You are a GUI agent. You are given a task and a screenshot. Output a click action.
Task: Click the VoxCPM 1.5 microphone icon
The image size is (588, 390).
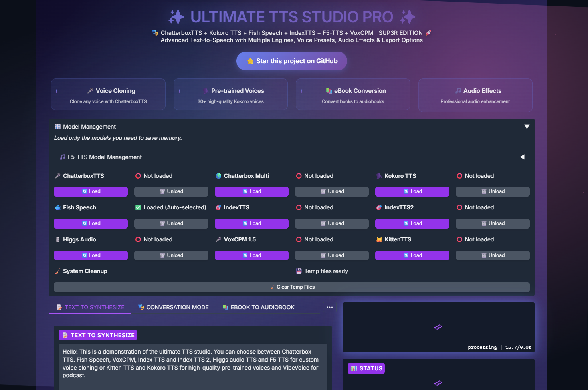218,239
